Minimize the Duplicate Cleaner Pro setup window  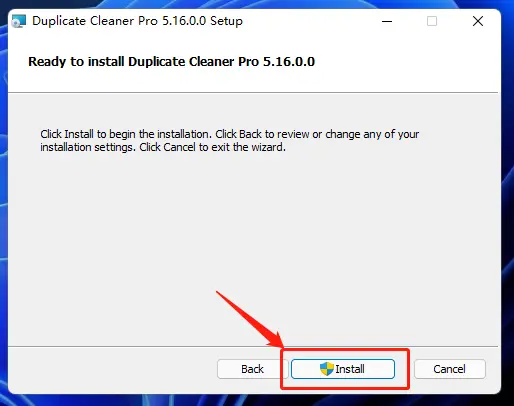tap(387, 21)
